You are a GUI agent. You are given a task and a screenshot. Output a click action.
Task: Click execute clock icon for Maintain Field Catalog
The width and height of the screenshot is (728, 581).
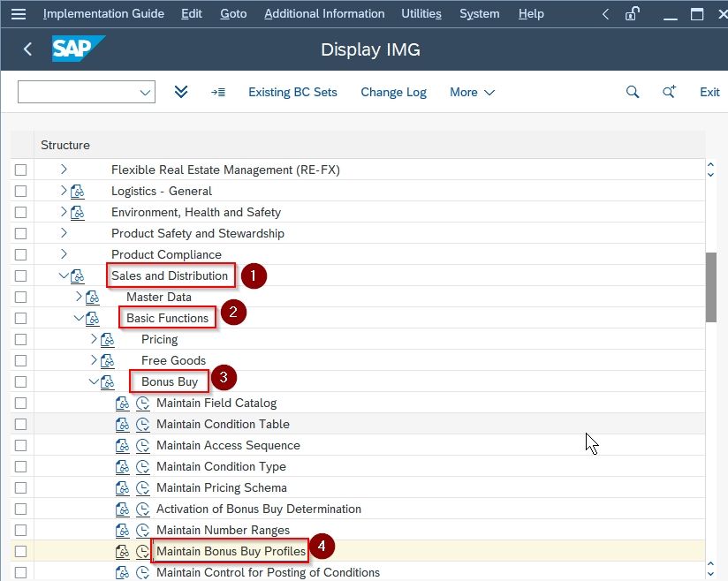pyautogui.click(x=143, y=404)
